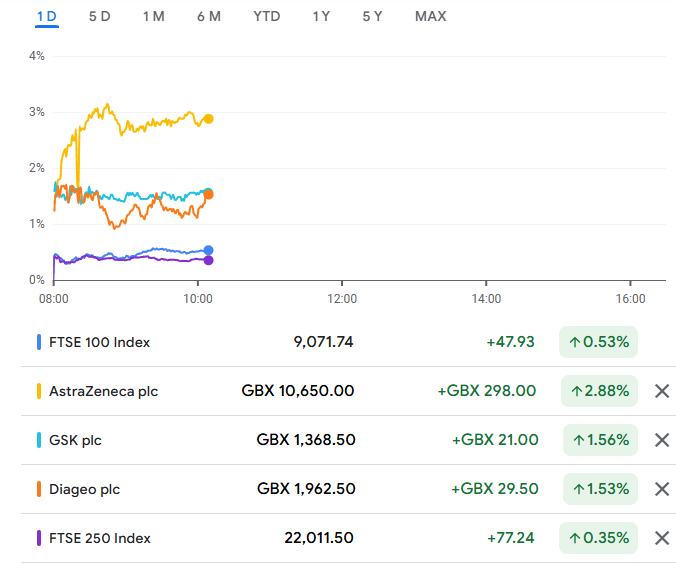Remove GSK plc from comparison

pyautogui.click(x=662, y=440)
